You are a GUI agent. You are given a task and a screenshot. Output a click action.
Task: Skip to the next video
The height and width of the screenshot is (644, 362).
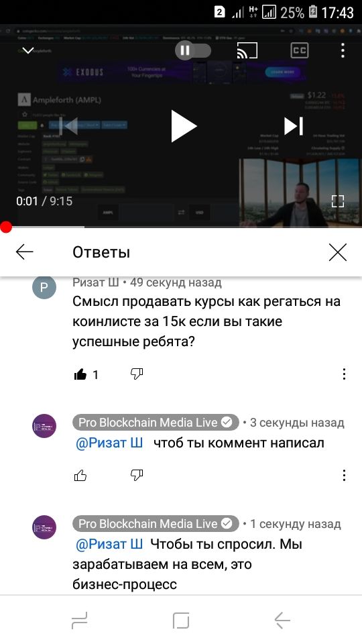coord(294,125)
